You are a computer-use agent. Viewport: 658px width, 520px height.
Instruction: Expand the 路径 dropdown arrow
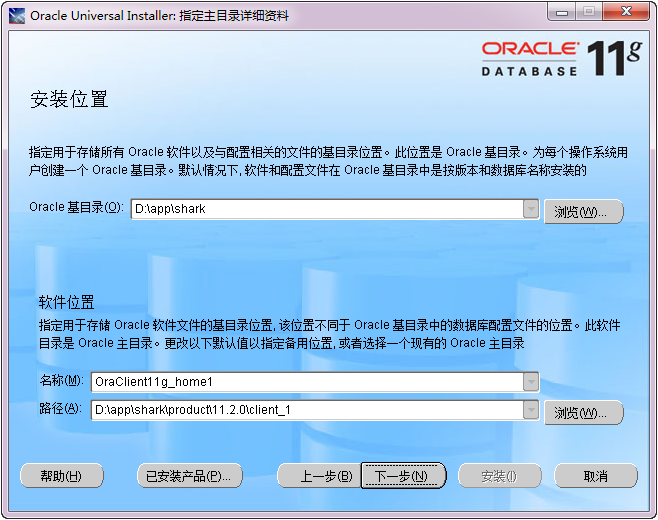click(x=531, y=410)
